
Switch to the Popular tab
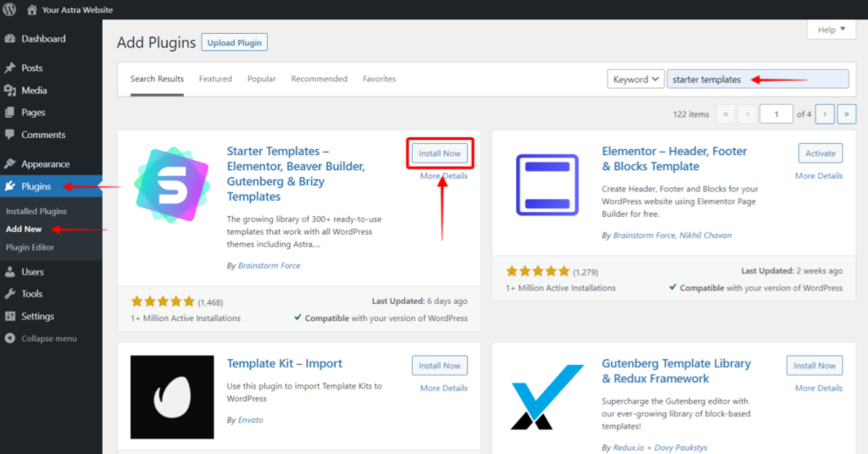click(261, 79)
